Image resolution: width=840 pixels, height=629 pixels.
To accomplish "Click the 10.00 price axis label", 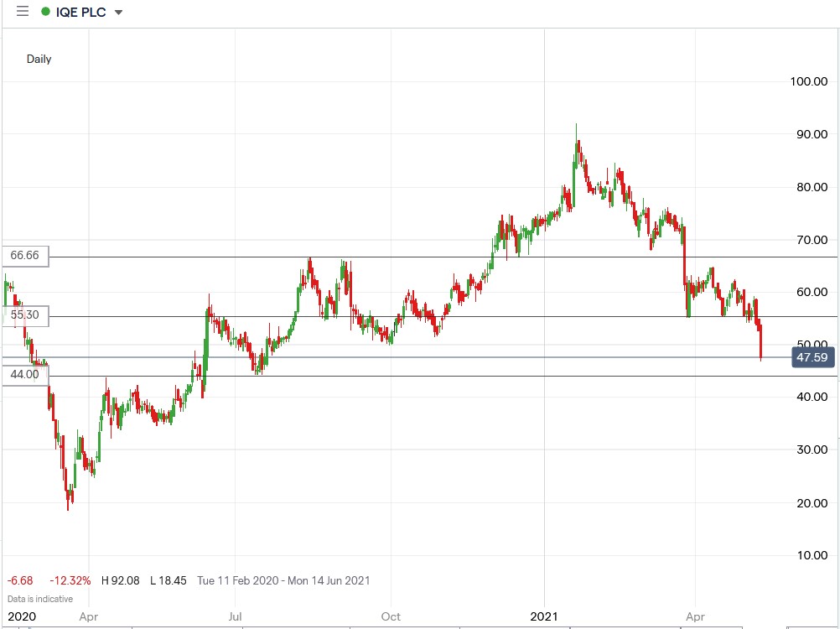I will [x=812, y=555].
